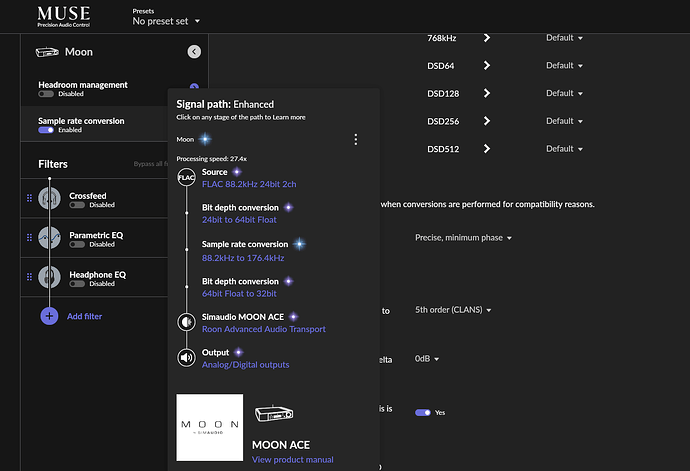
Task: Open the Parametric EQ filter icon
Action: coord(49,238)
